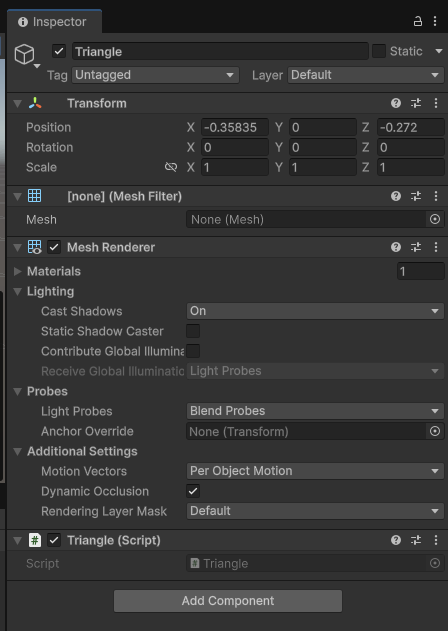Click the Triangle script C# icon
This screenshot has width=448, height=631.
(x=35, y=540)
